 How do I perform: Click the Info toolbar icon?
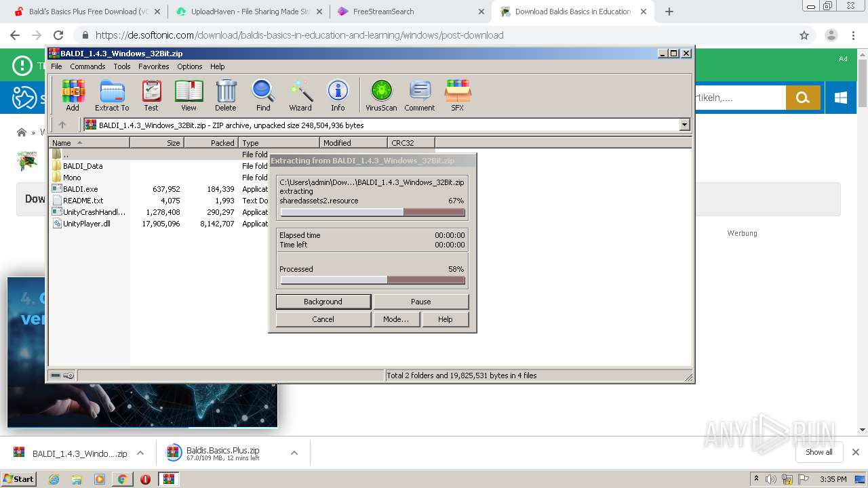338,95
